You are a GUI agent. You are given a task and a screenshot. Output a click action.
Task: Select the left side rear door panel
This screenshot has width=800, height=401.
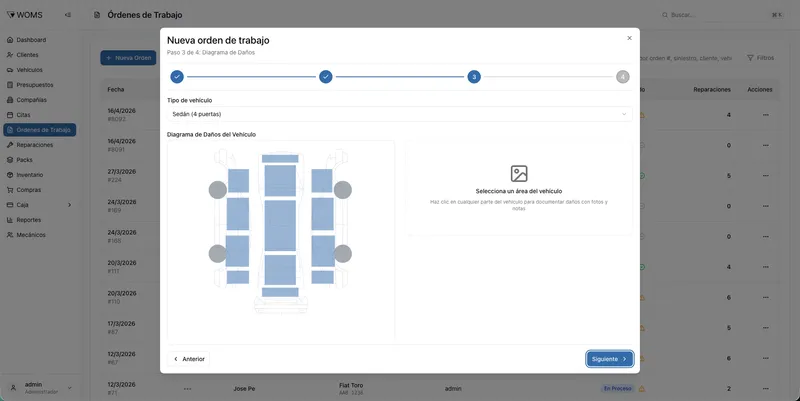237,251
